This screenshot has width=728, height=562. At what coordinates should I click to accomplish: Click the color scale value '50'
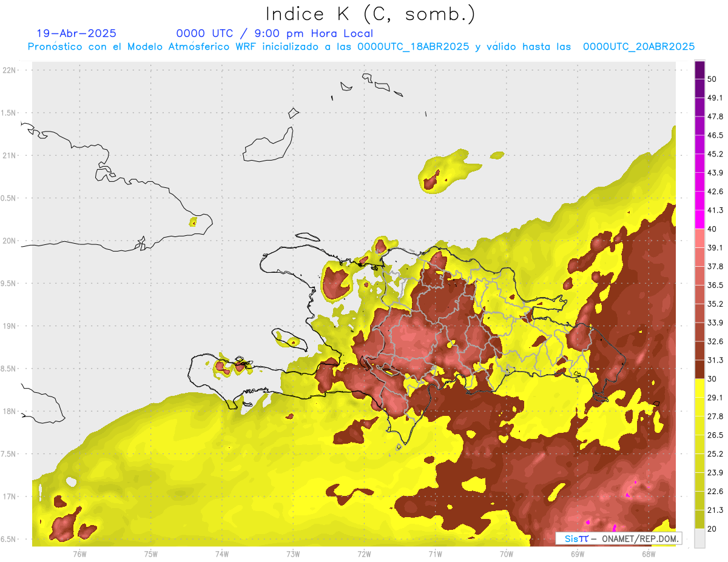[x=712, y=79]
